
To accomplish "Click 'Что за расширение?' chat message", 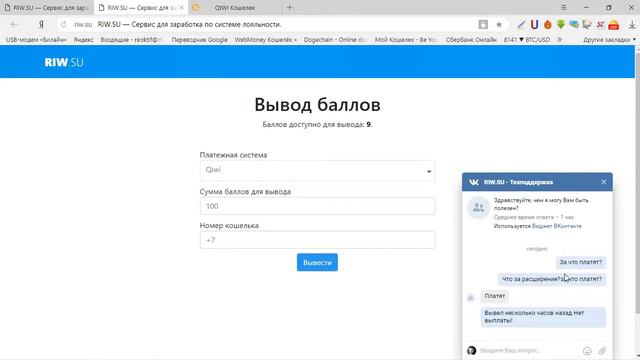I will (551, 279).
